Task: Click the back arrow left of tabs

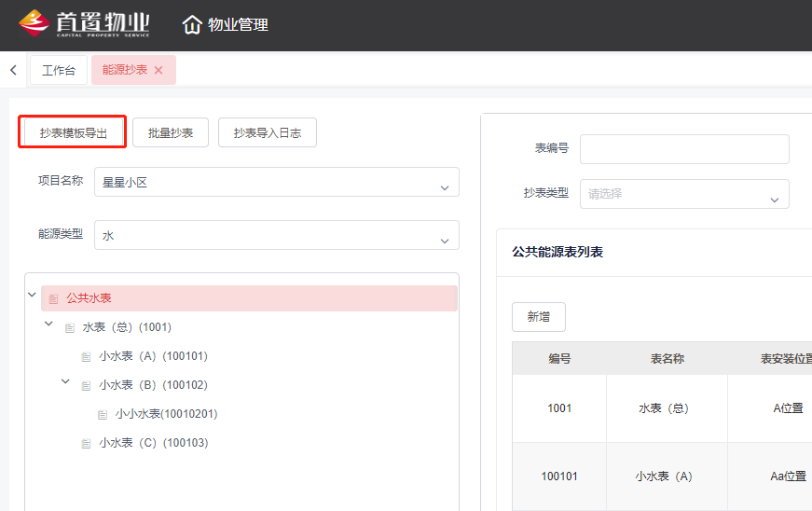Action: point(13,70)
